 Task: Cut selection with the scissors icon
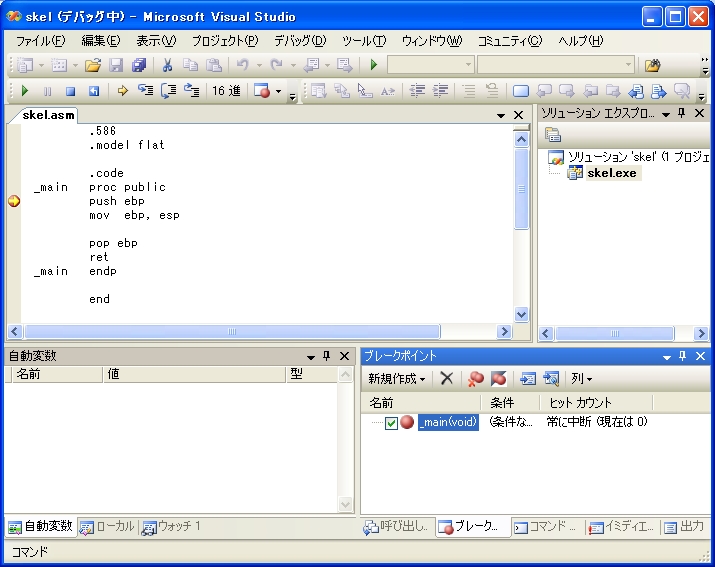click(x=167, y=65)
